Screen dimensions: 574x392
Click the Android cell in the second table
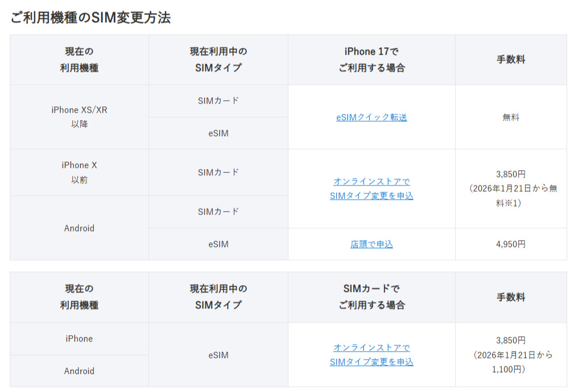click(x=79, y=371)
